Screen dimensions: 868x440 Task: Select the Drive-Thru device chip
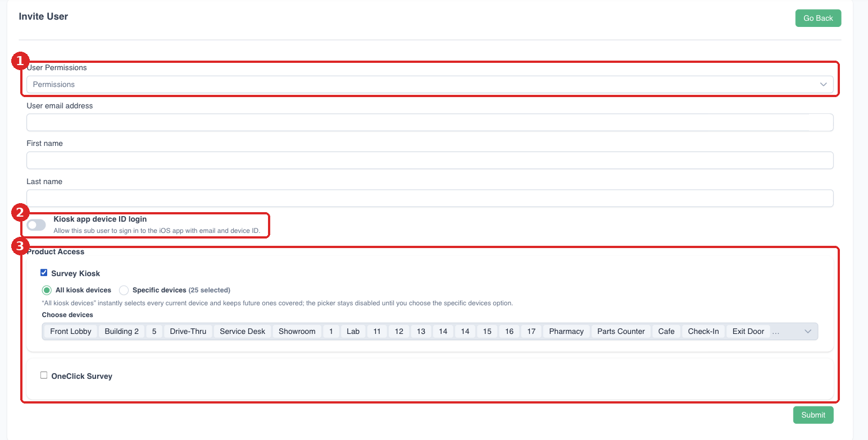coord(188,332)
